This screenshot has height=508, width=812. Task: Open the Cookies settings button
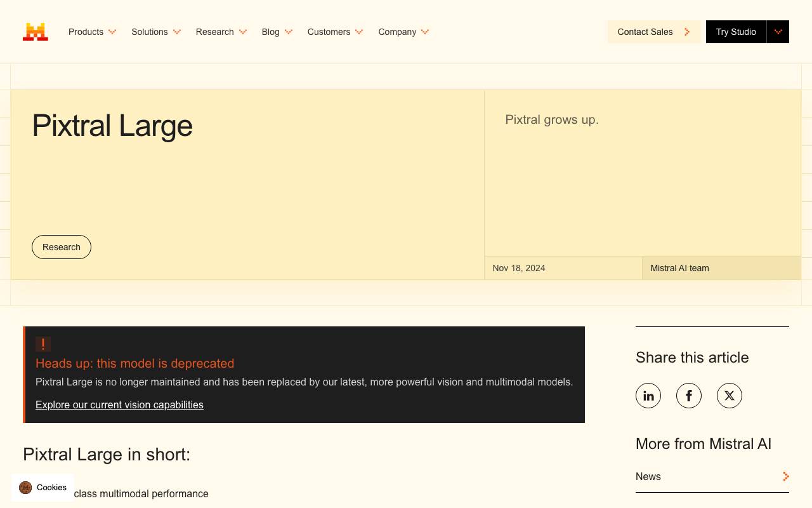click(43, 488)
